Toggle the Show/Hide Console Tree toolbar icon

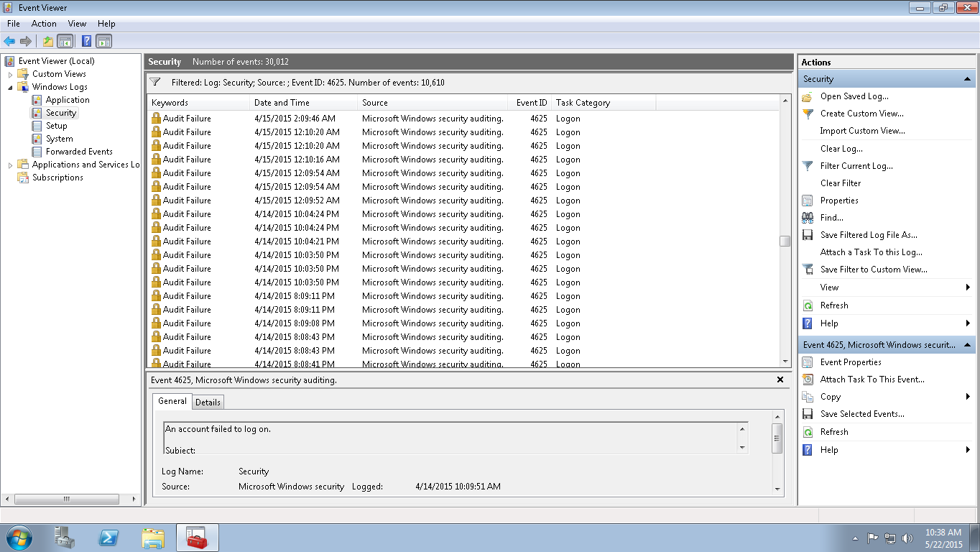pos(65,42)
